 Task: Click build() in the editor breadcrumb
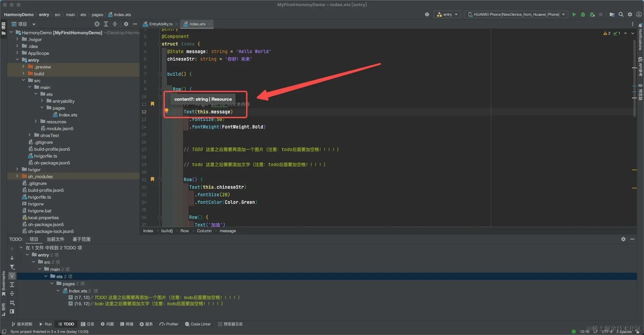pyautogui.click(x=167, y=231)
